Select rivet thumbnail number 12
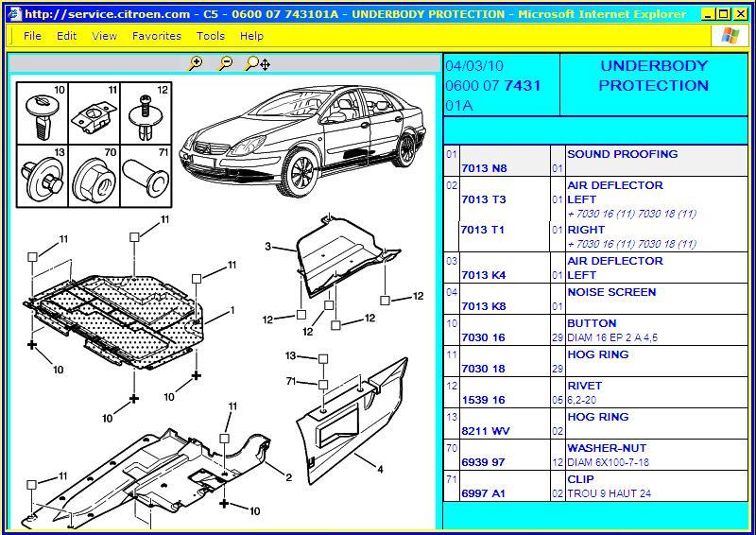The width and height of the screenshot is (756, 535). [x=146, y=113]
